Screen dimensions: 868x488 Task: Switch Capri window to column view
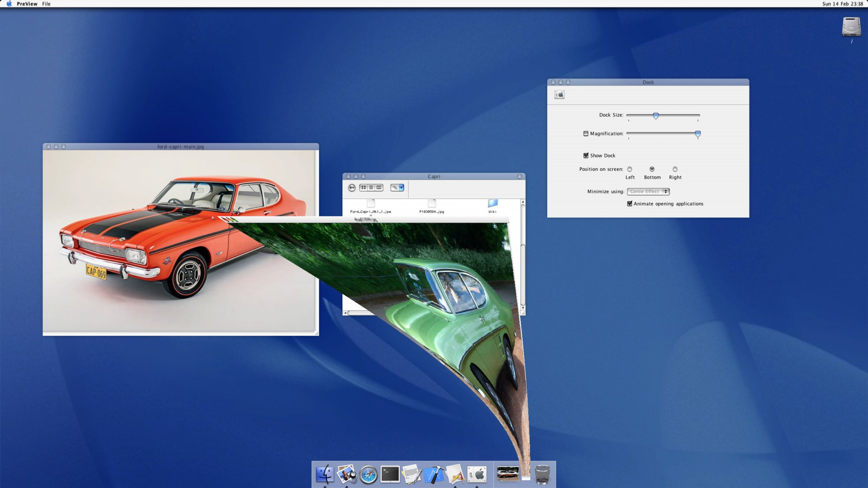click(379, 187)
